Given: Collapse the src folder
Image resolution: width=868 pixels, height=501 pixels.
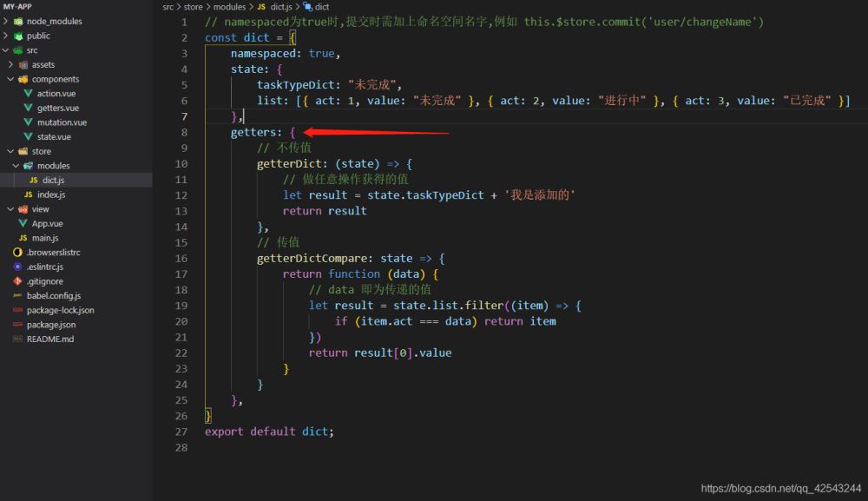Looking at the screenshot, I should point(5,50).
